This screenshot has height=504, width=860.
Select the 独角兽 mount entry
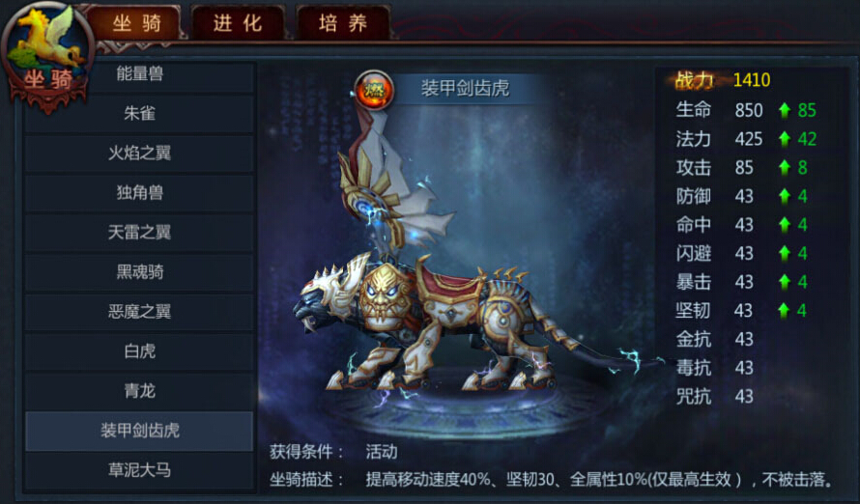[139, 193]
